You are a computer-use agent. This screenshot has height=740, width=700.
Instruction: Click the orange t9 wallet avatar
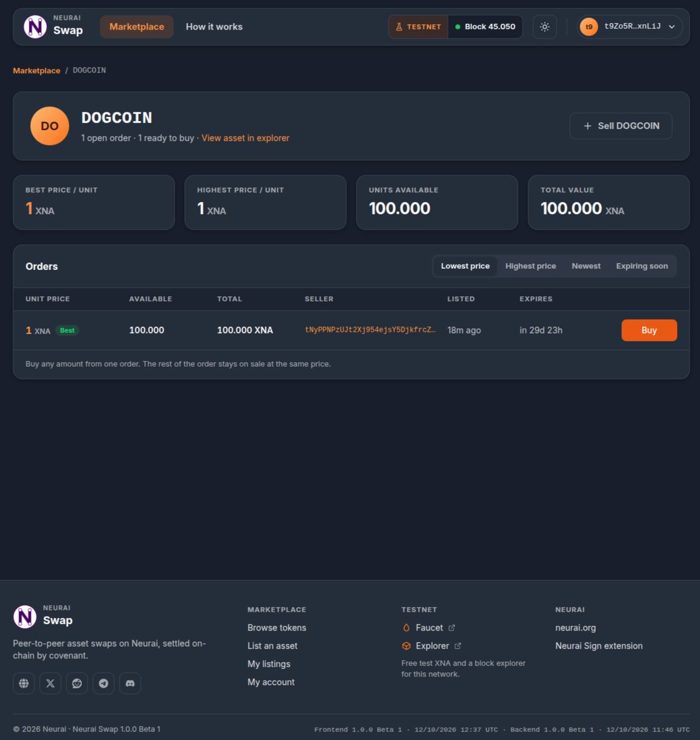click(589, 27)
